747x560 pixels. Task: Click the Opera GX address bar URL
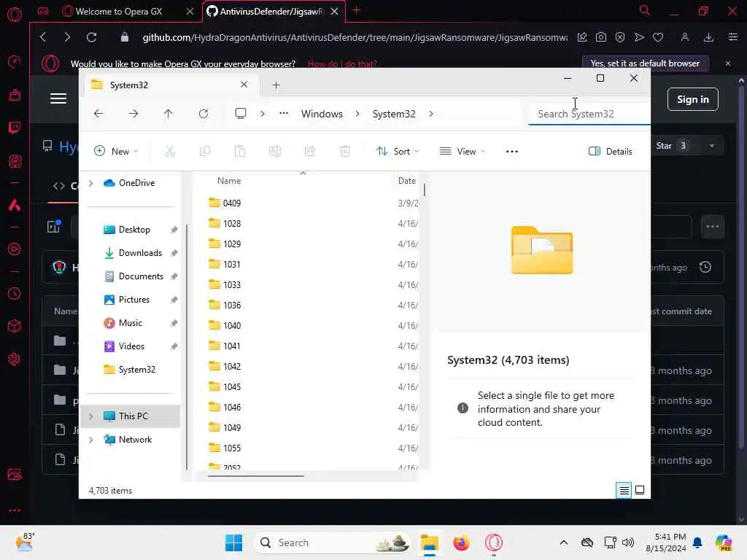(x=355, y=37)
